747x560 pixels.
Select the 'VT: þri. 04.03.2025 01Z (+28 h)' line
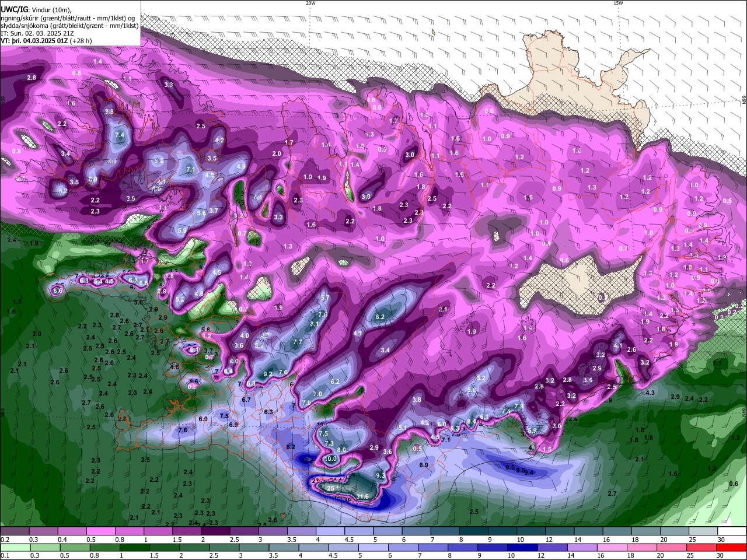coord(47,41)
